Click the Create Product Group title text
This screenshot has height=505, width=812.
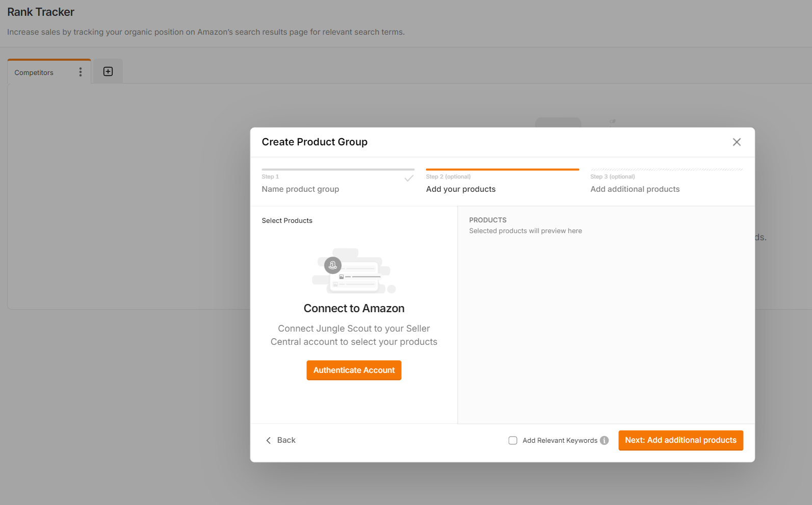(315, 142)
